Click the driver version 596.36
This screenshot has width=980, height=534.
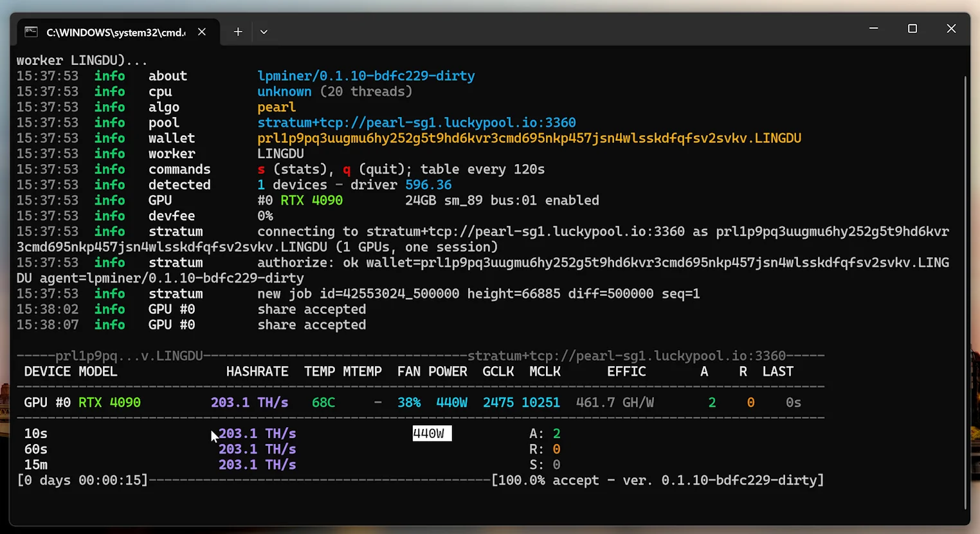point(428,185)
